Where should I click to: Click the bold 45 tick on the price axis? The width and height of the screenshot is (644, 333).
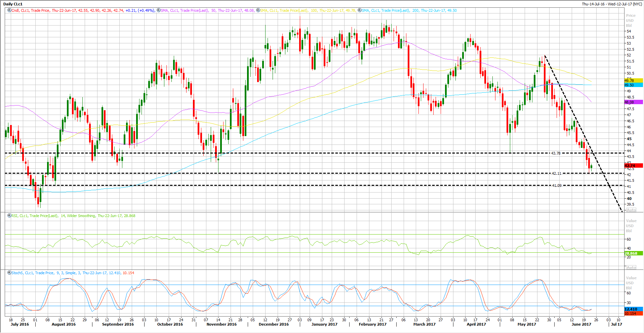point(629,139)
